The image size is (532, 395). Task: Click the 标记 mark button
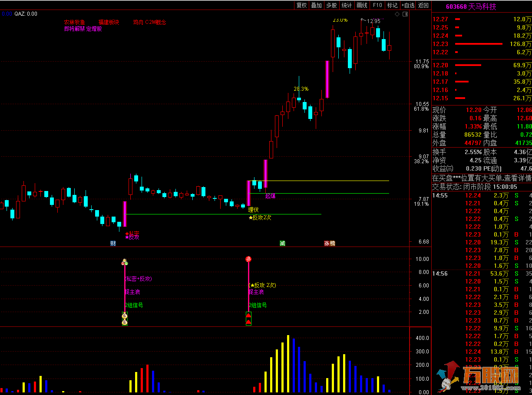392,5
